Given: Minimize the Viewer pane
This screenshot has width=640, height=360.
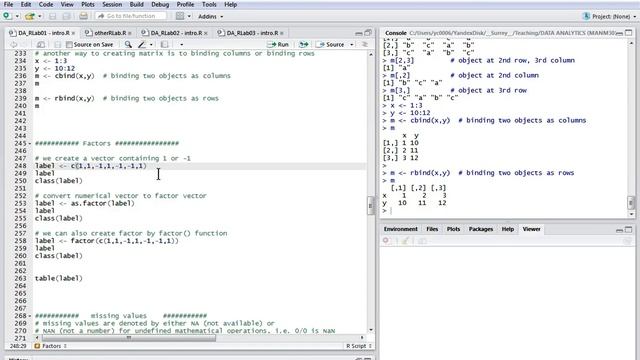Looking at the screenshot, I should (x=619, y=230).
